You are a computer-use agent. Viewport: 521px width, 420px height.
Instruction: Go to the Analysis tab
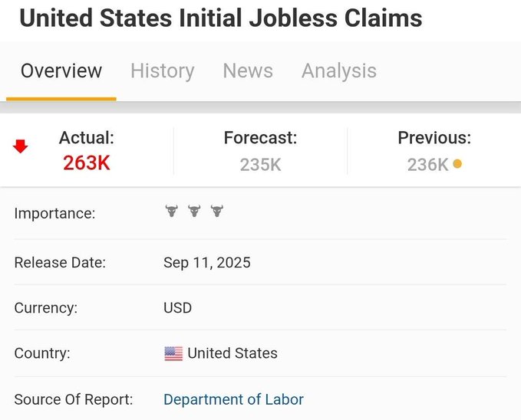338,71
